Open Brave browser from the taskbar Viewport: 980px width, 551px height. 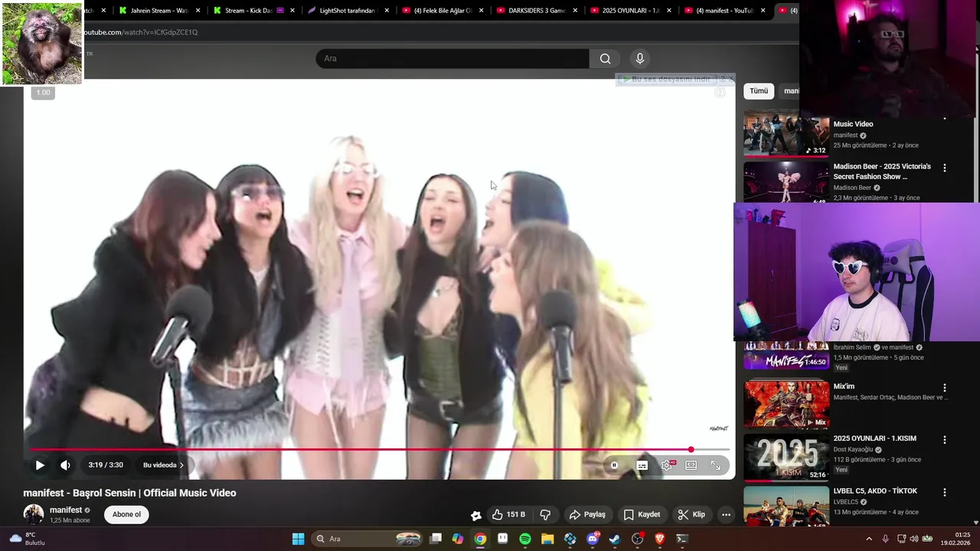click(x=660, y=539)
